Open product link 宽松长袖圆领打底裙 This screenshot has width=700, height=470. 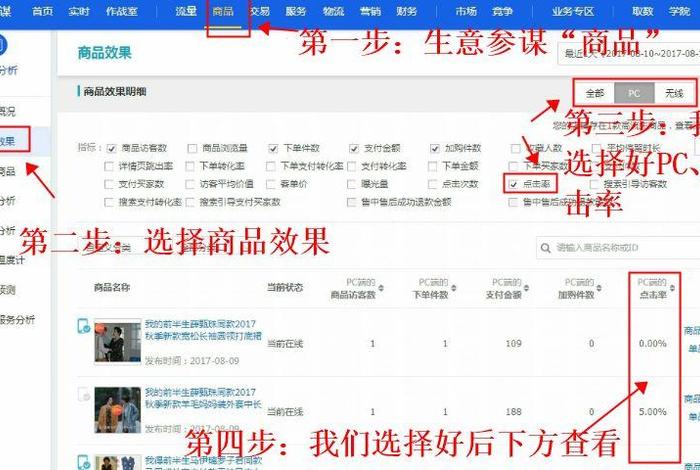coord(203,330)
